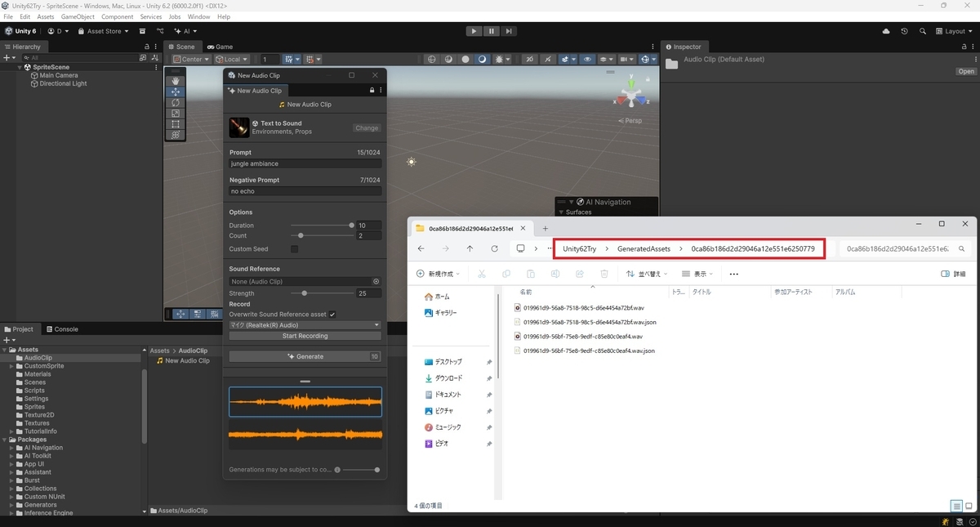The width and height of the screenshot is (980, 527).
Task: Open Unity Cloud icon in top toolbar
Action: [x=886, y=31]
